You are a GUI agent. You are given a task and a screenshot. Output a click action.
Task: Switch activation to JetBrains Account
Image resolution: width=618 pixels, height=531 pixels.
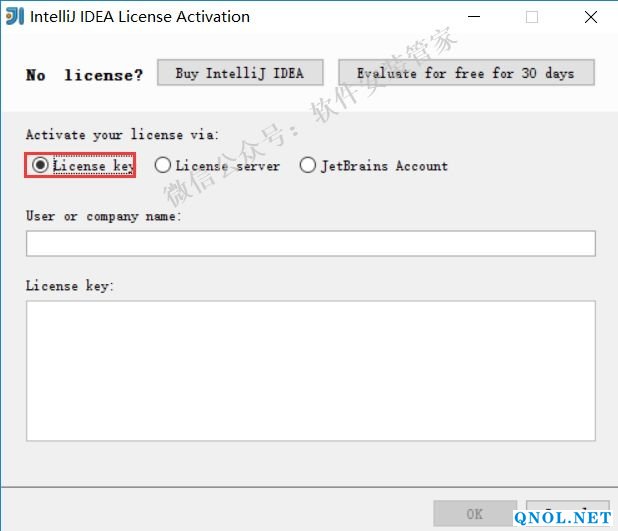tap(308, 166)
